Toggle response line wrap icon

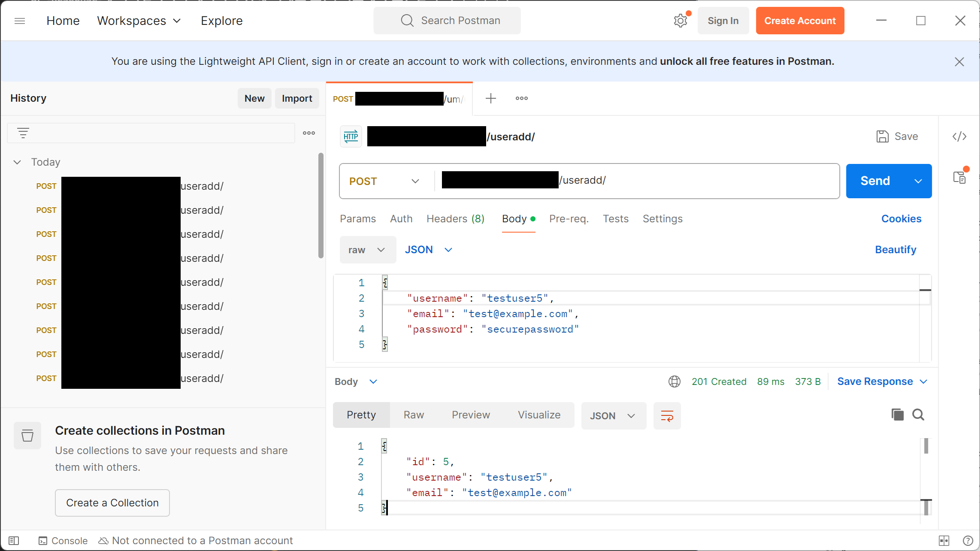point(667,416)
